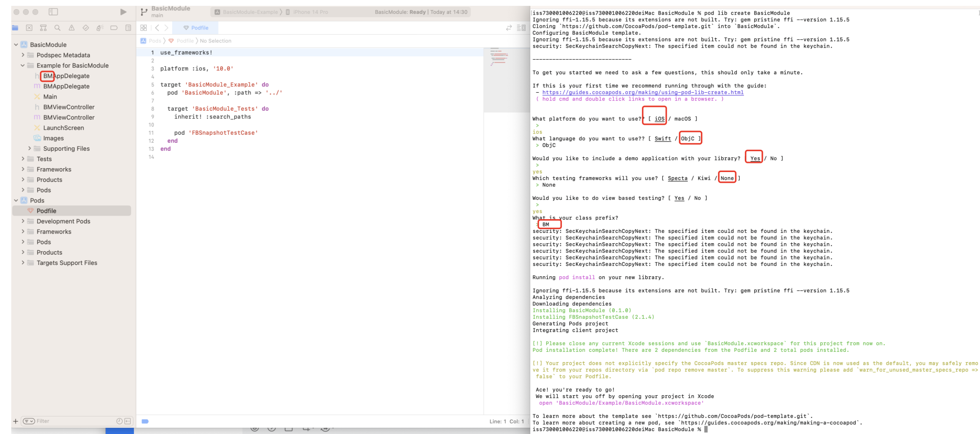This screenshot has height=434, width=980.
Task: Choose the BasicModule-Example scheme selector
Action: click(246, 12)
